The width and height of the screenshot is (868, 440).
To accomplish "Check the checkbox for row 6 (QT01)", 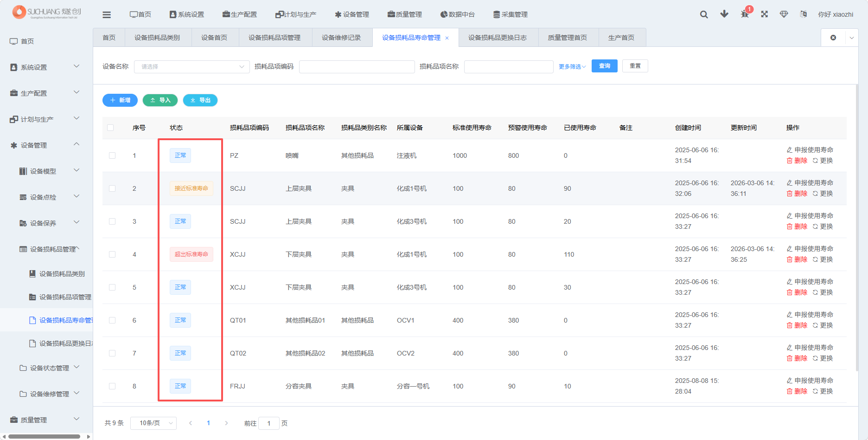I will (112, 320).
